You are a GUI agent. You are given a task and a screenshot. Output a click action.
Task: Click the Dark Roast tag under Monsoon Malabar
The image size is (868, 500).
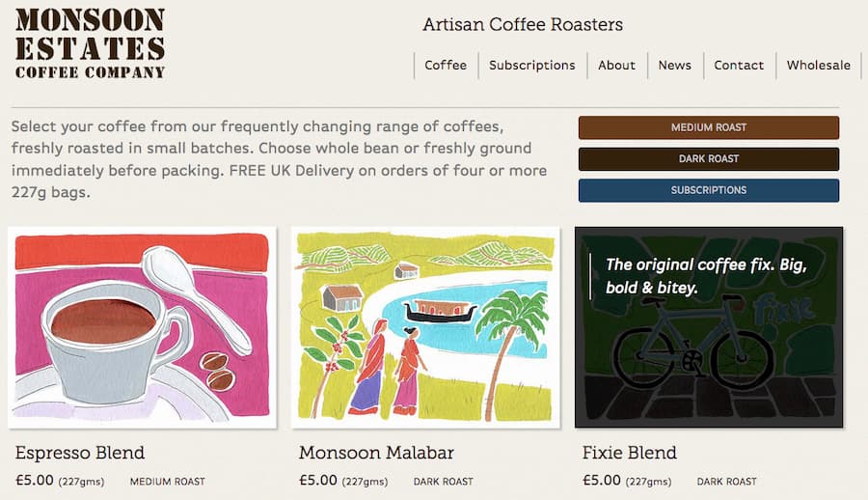pos(444,482)
